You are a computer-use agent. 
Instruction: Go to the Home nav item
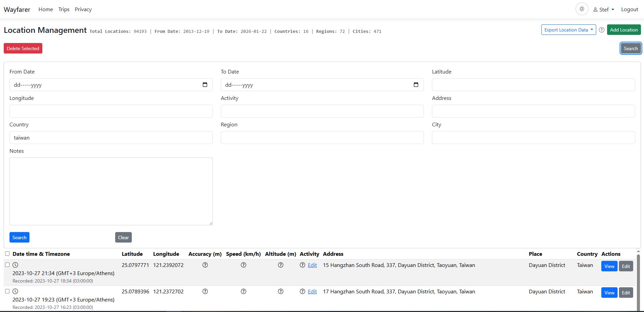pos(46,9)
